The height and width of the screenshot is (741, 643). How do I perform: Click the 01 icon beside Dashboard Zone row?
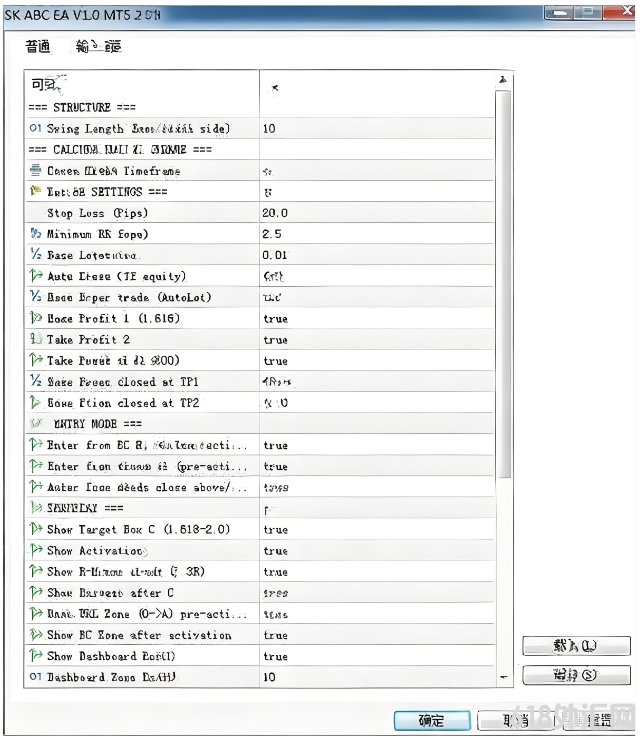[x=35, y=676]
